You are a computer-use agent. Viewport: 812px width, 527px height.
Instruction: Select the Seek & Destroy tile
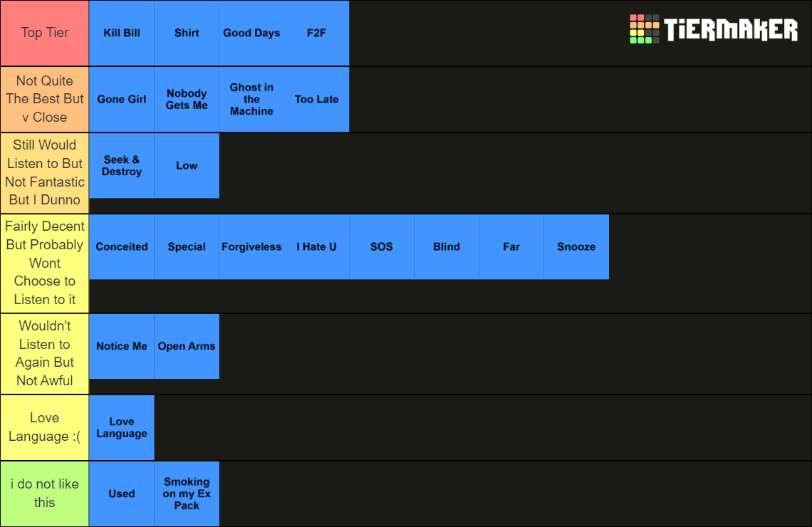(121, 165)
